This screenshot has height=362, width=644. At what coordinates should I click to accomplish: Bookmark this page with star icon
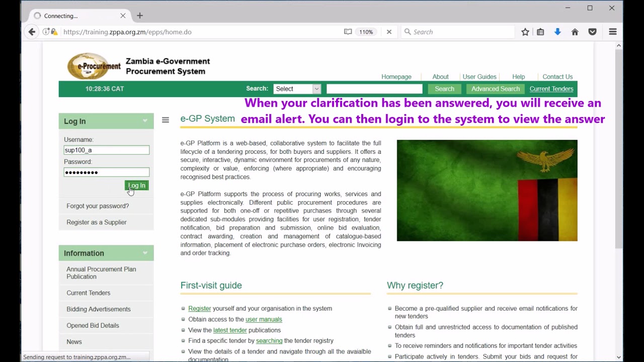point(525,32)
